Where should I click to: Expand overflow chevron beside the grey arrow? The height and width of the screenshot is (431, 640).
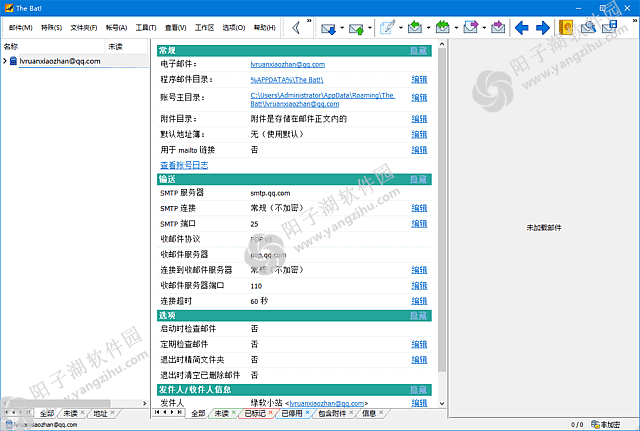point(309,20)
